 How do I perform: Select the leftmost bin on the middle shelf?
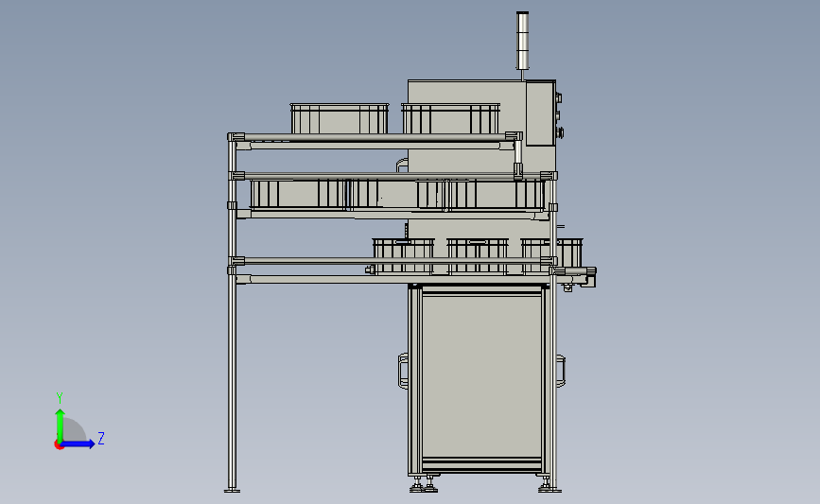pos(298,194)
